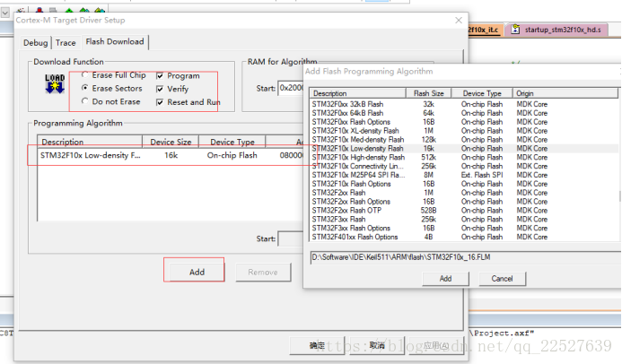This screenshot has width=622, height=364.
Task: Click the 512k flash size cell
Action: (428, 157)
